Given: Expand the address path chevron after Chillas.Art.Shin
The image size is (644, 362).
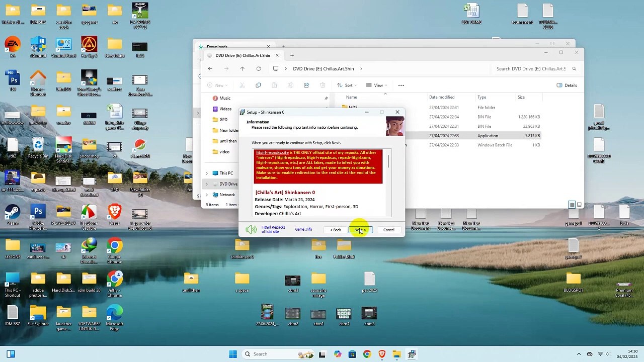Looking at the screenshot, I should point(361,69).
